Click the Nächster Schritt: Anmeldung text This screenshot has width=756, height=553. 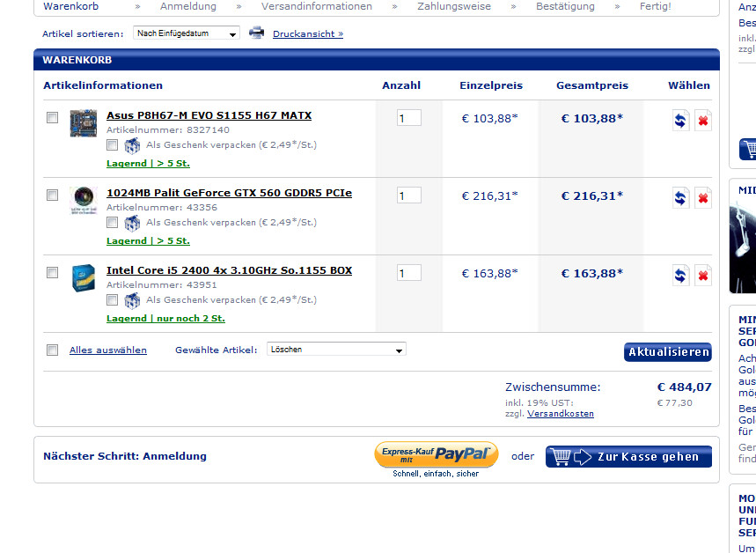[125, 456]
